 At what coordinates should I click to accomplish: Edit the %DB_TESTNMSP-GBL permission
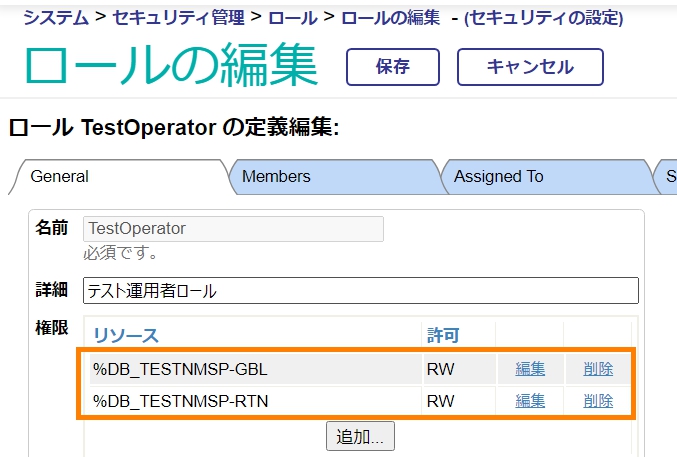click(530, 370)
